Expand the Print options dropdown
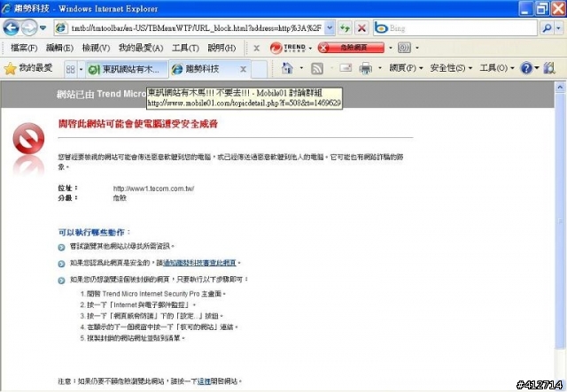Screen dimensions: 567x392 pos(380,68)
